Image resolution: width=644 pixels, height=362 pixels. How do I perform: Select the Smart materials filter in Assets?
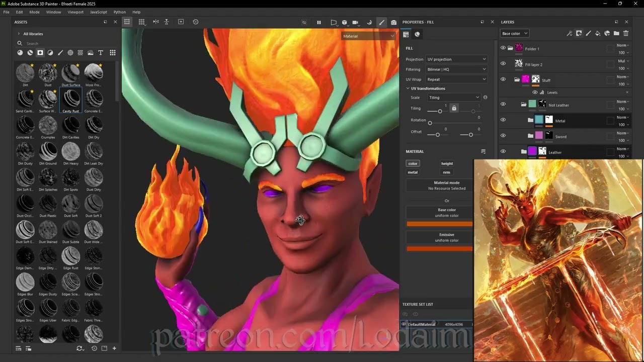[x=30, y=53]
